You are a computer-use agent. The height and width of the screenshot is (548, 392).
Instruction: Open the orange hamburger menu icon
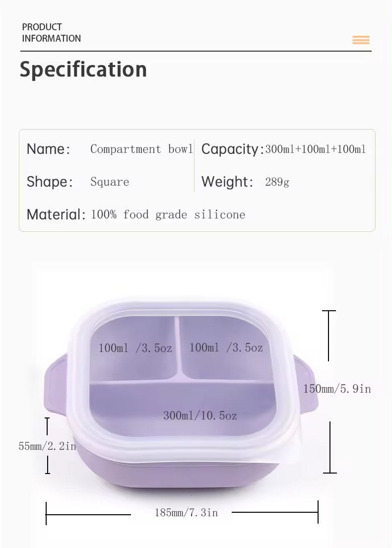pos(361,40)
